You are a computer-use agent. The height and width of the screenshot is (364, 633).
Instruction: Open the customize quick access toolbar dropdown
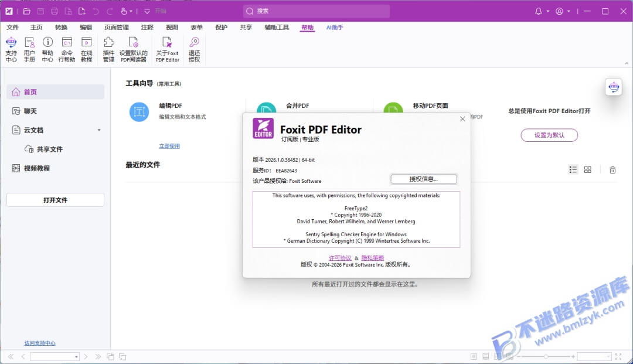(147, 11)
